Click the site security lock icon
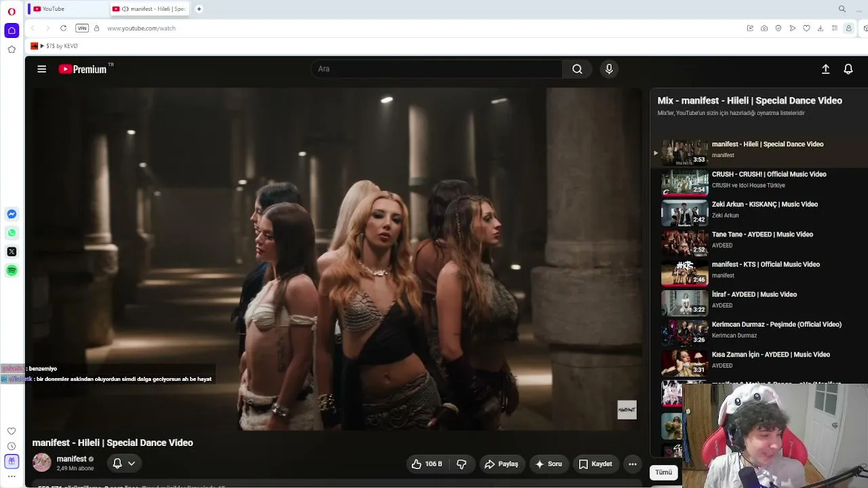This screenshot has width=868, height=488. pos(97,28)
